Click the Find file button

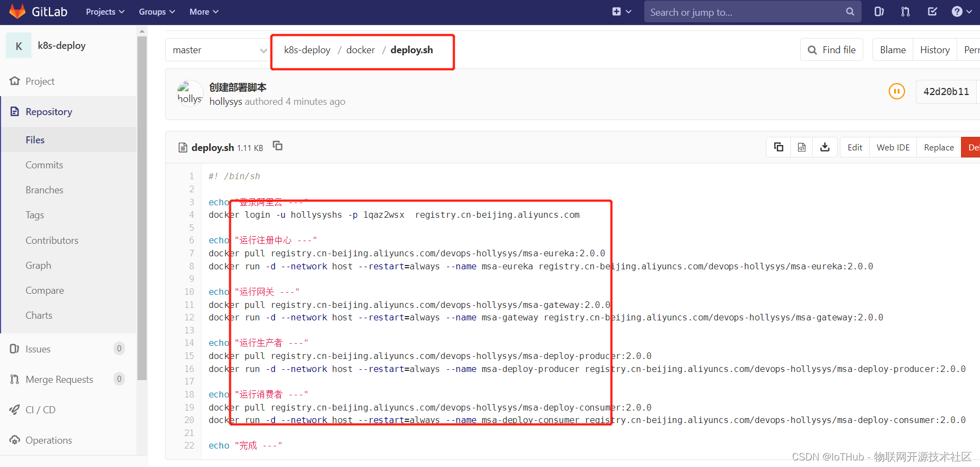(x=832, y=50)
